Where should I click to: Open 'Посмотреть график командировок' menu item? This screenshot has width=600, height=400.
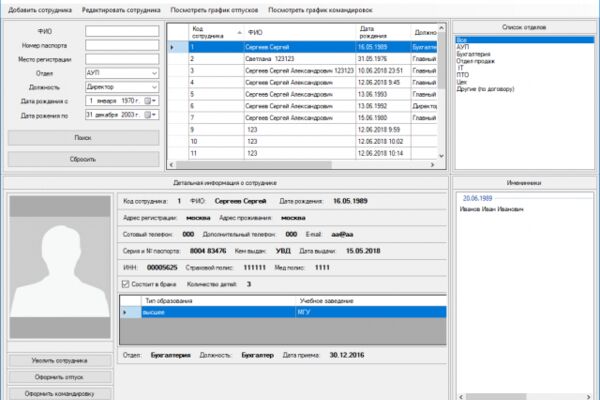320,10
